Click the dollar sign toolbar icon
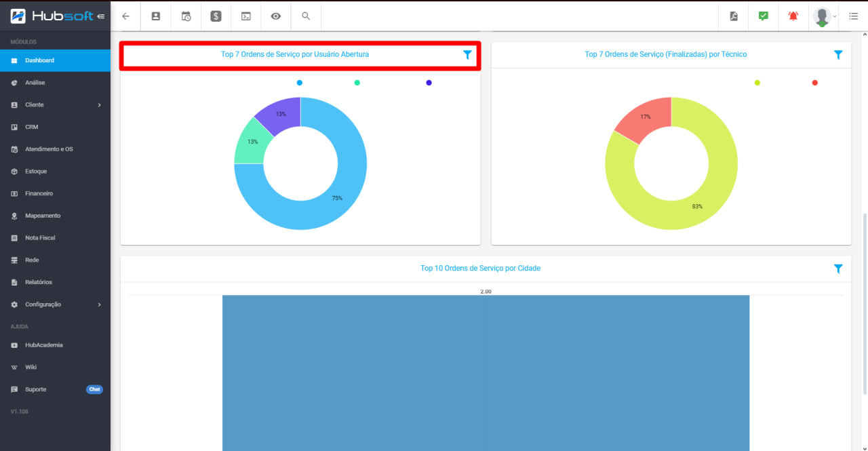Viewport: 868px width, 451px height. click(x=216, y=16)
